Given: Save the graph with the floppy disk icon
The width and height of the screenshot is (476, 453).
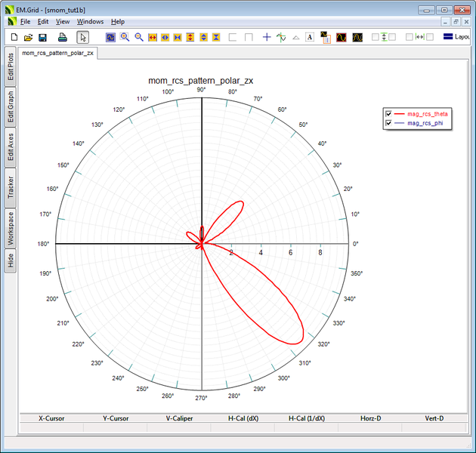Looking at the screenshot, I should pos(43,37).
